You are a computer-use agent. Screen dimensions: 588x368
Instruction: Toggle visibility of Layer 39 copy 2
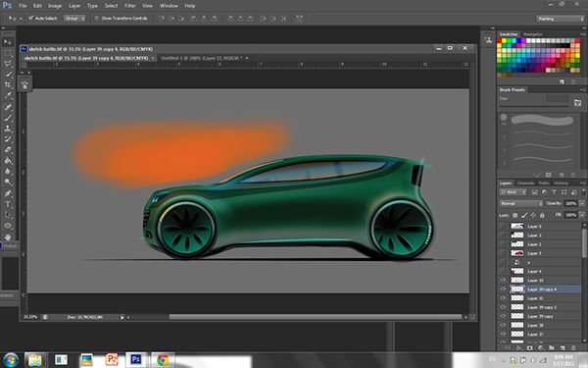tap(503, 307)
